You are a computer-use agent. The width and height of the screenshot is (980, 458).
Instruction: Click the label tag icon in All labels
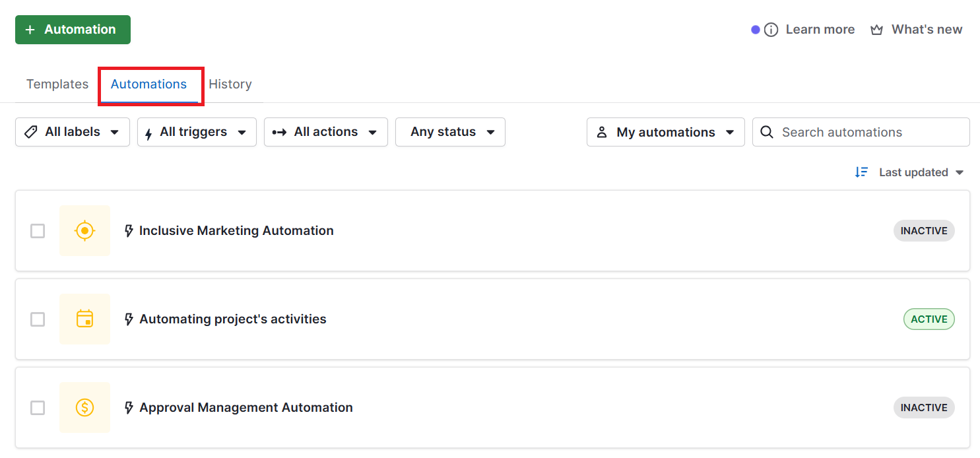pos(30,132)
